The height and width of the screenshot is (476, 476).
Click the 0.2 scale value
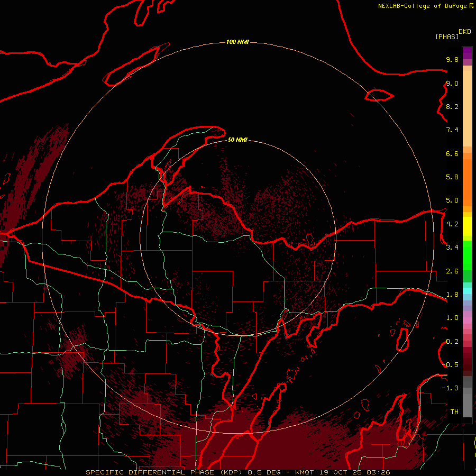452,342
